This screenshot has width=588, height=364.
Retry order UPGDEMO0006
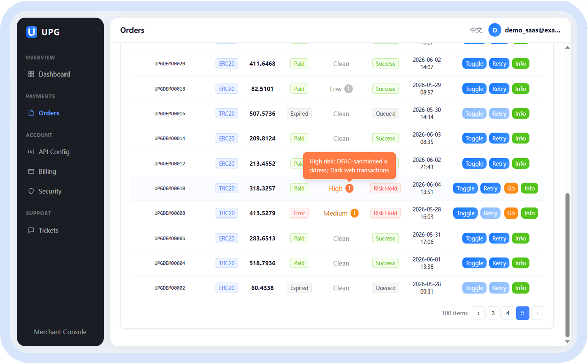pos(499,239)
